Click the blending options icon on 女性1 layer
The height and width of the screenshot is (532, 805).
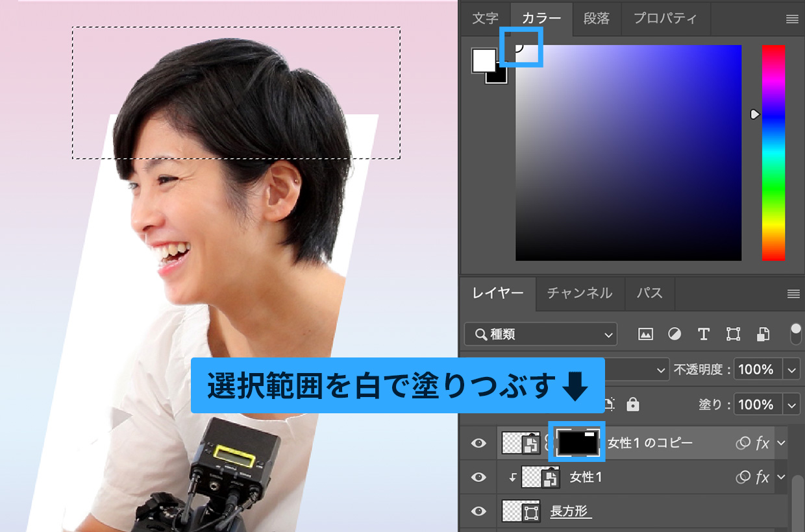click(x=743, y=478)
